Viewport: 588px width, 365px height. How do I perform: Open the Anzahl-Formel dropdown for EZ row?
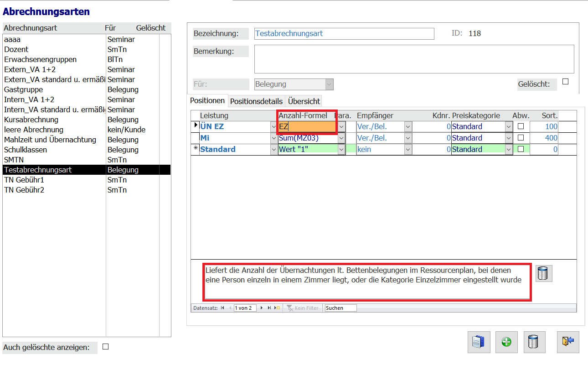click(341, 126)
